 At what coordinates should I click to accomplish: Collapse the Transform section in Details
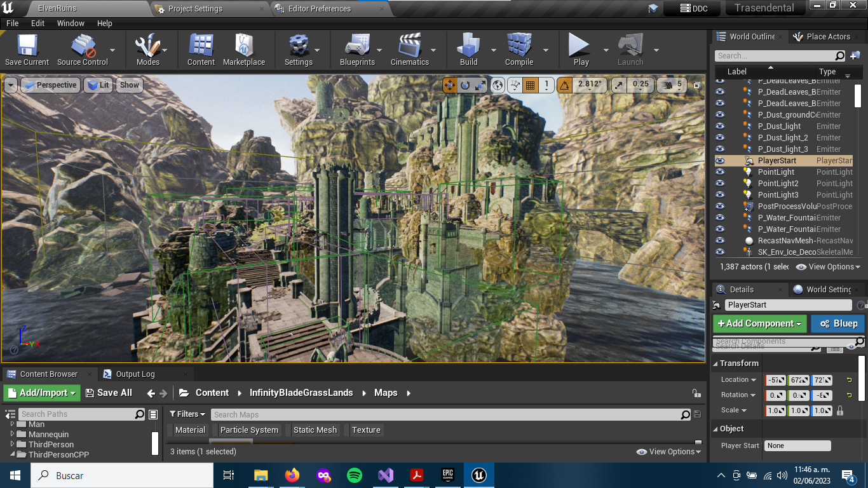pos(715,363)
